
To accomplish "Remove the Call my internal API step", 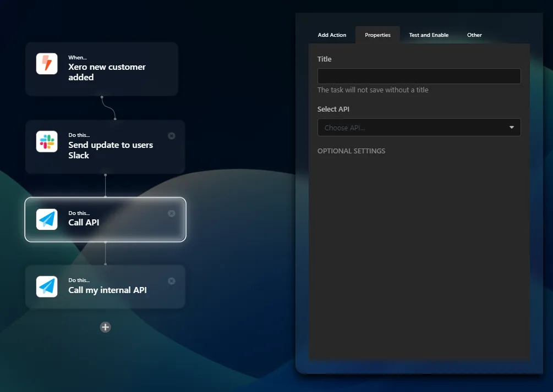I will point(171,281).
